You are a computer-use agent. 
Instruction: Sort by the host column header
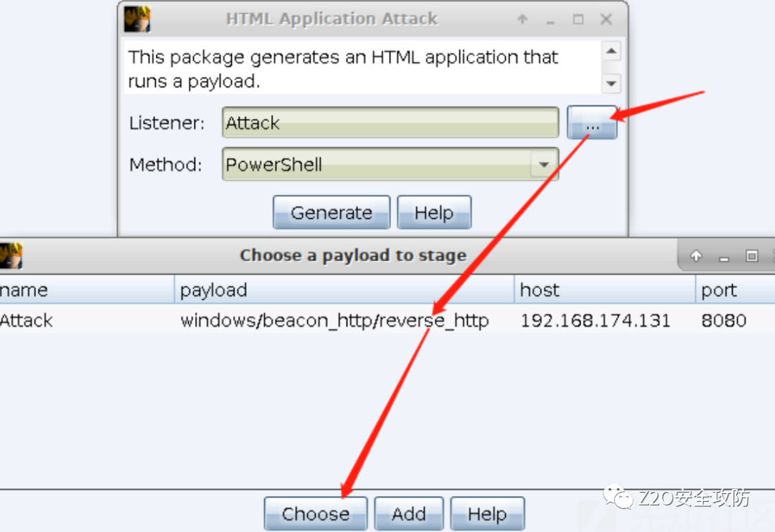(604, 290)
